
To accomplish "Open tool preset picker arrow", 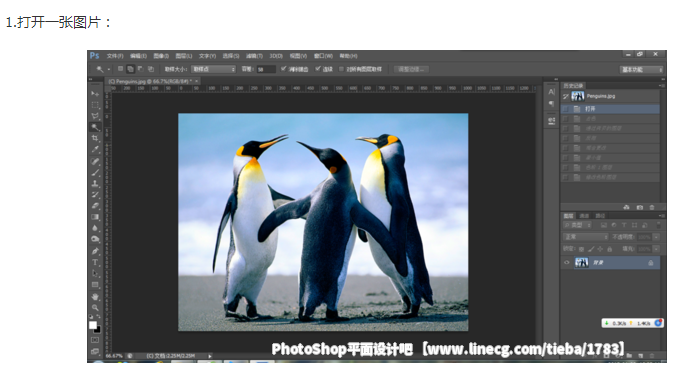I will [109, 69].
